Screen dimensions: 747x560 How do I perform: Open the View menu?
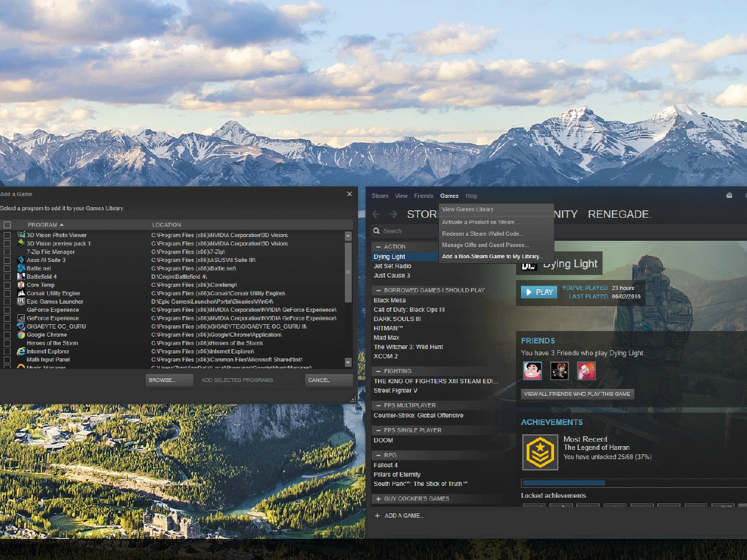(402, 196)
